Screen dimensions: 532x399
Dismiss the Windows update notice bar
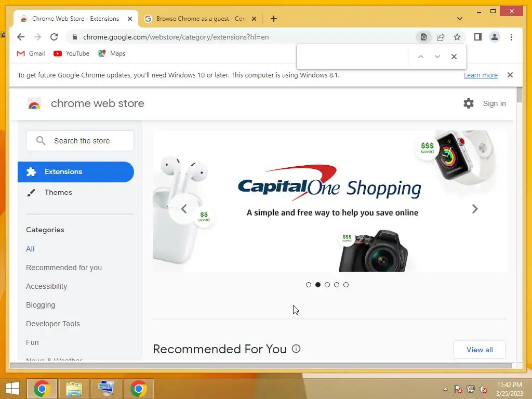click(x=510, y=75)
